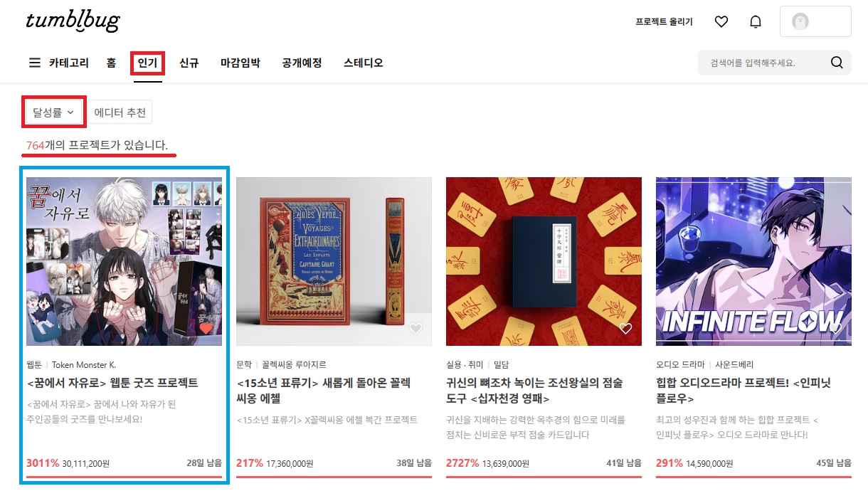
Task: Click the search magnifier icon
Action: 837,63
